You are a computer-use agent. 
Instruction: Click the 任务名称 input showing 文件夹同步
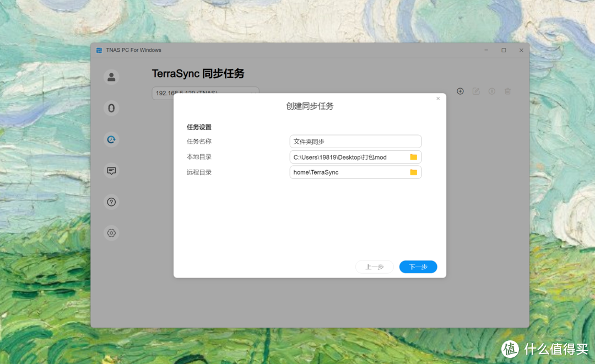coord(355,141)
